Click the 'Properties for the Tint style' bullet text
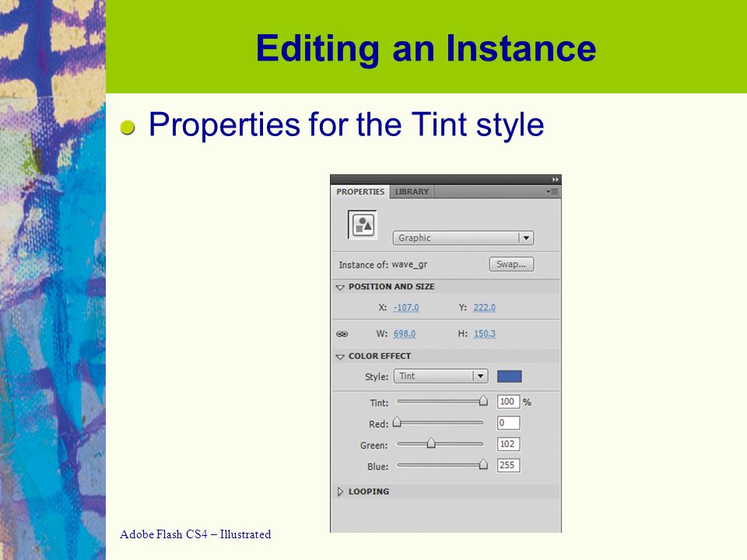Viewport: 747px width, 560px height. point(346,124)
